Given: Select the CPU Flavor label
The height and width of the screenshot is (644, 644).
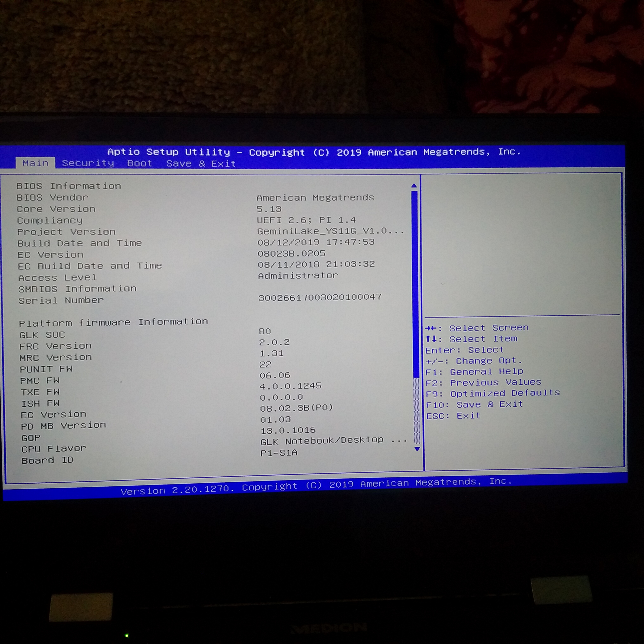Looking at the screenshot, I should (54, 449).
